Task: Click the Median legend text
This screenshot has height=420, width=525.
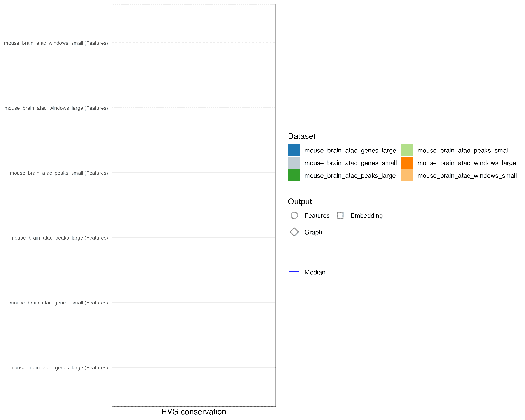Action: 315,272
